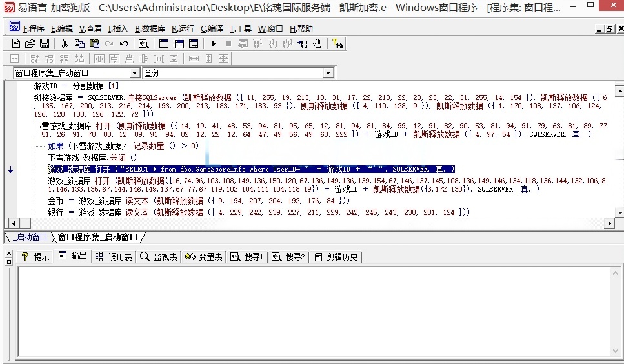Select the 调用表 panel tab
The height and width of the screenshot is (364, 624).
coord(114,257)
